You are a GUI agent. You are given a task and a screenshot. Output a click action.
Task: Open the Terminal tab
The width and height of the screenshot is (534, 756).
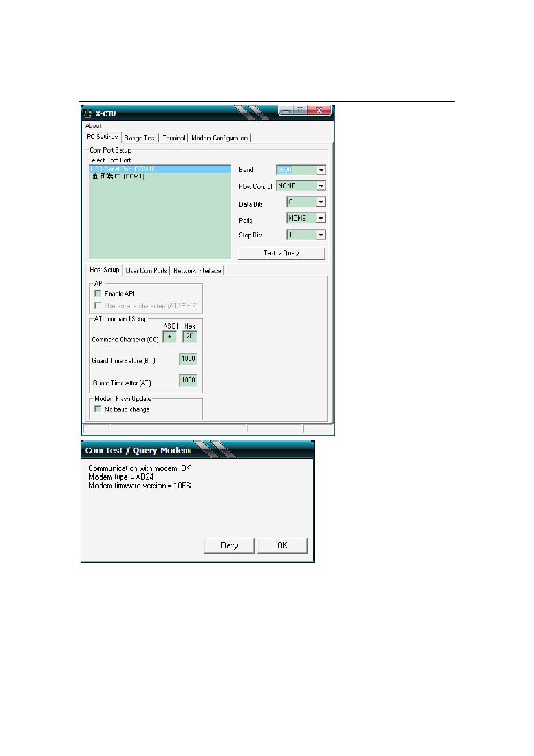point(173,138)
